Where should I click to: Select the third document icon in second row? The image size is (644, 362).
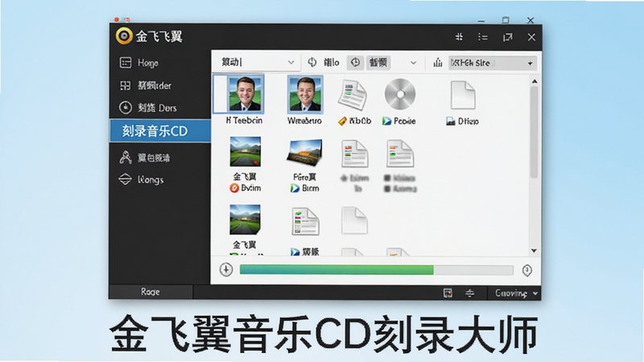click(x=355, y=154)
